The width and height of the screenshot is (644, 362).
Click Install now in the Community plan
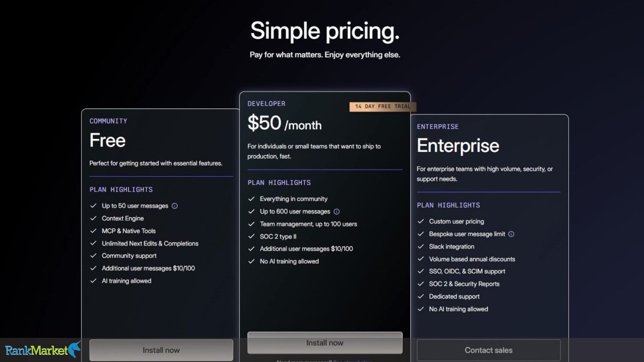point(161,350)
